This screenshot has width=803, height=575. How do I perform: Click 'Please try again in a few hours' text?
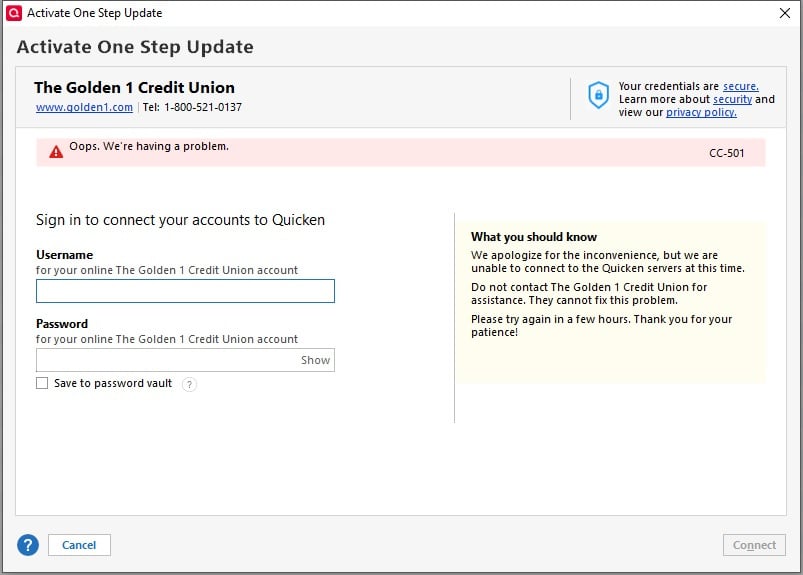[601, 326]
